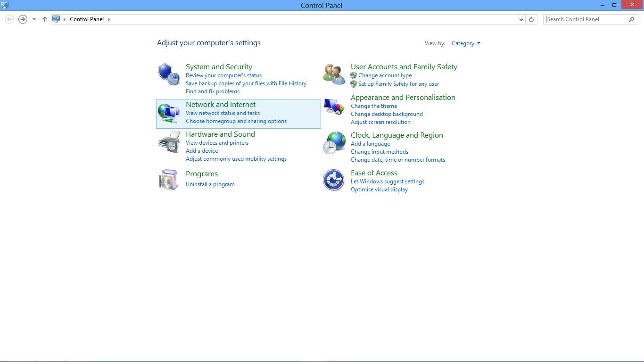Click Add a language
The width and height of the screenshot is (644, 362).
[370, 144]
